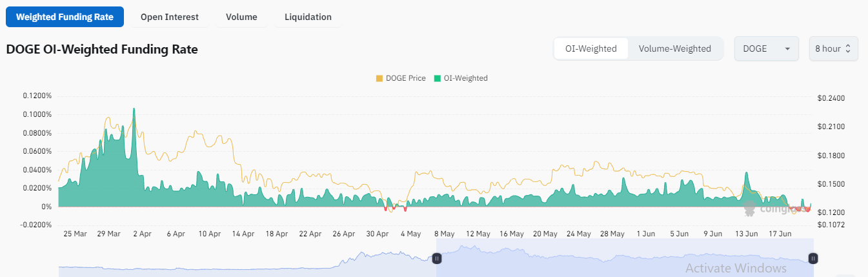Open the 8 hour interval selector
This screenshot has height=277, width=868.
tap(827, 48)
